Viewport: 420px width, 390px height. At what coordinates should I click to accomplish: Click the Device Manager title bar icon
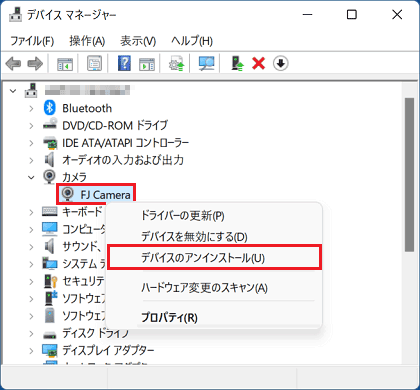(x=15, y=14)
